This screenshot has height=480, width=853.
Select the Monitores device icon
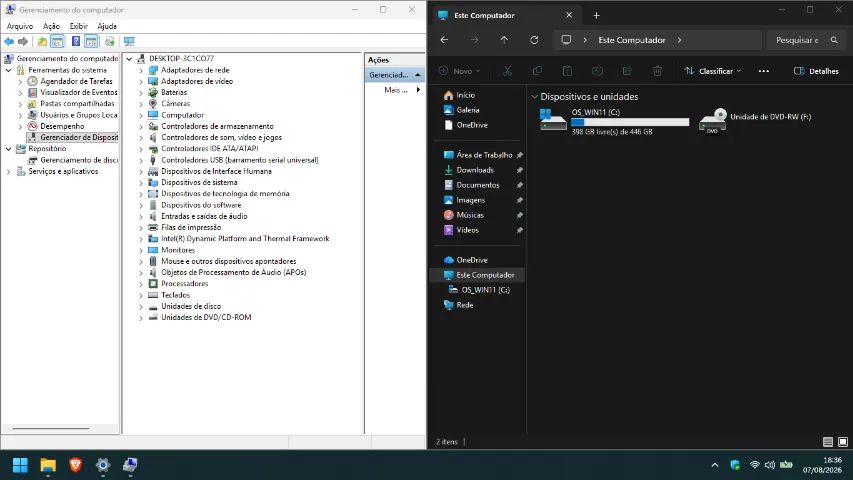pyautogui.click(x=153, y=250)
